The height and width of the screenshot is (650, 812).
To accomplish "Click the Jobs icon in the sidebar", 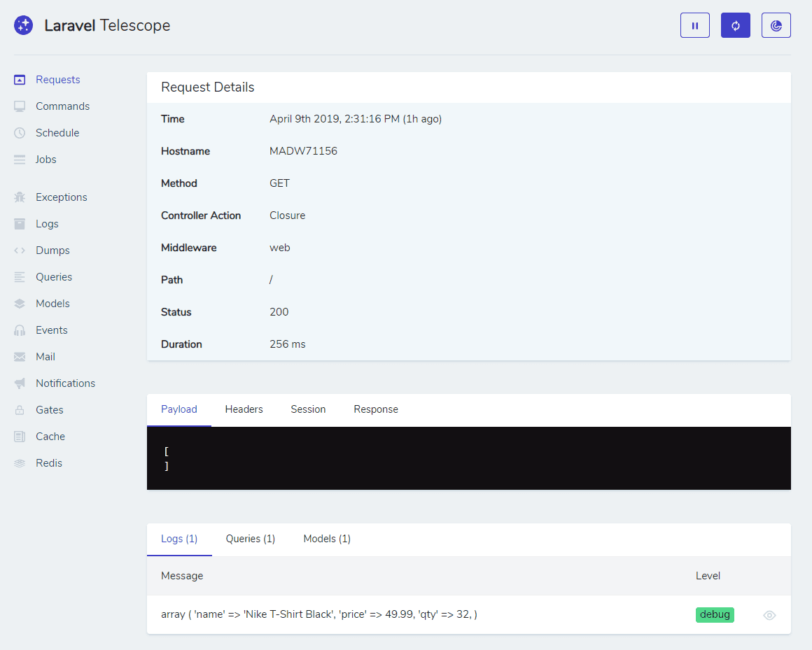I will coord(19,159).
